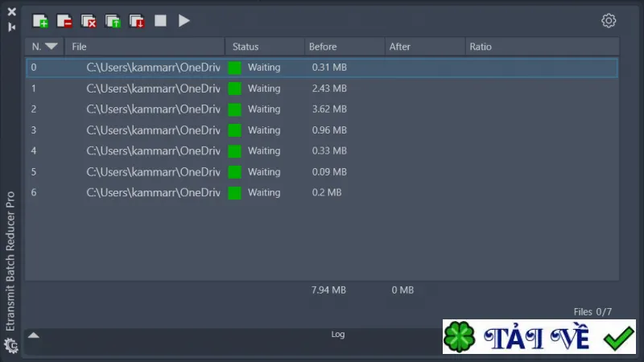Sort by After column header

pos(425,47)
